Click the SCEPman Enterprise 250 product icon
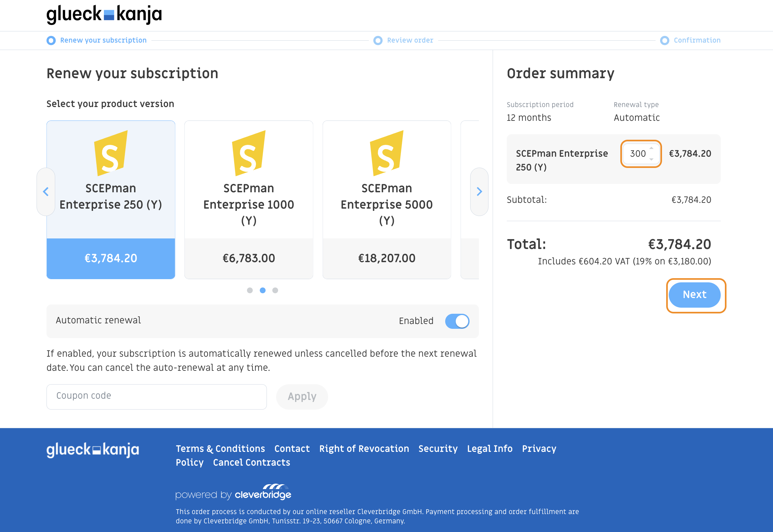The width and height of the screenshot is (773, 532). [x=110, y=153]
